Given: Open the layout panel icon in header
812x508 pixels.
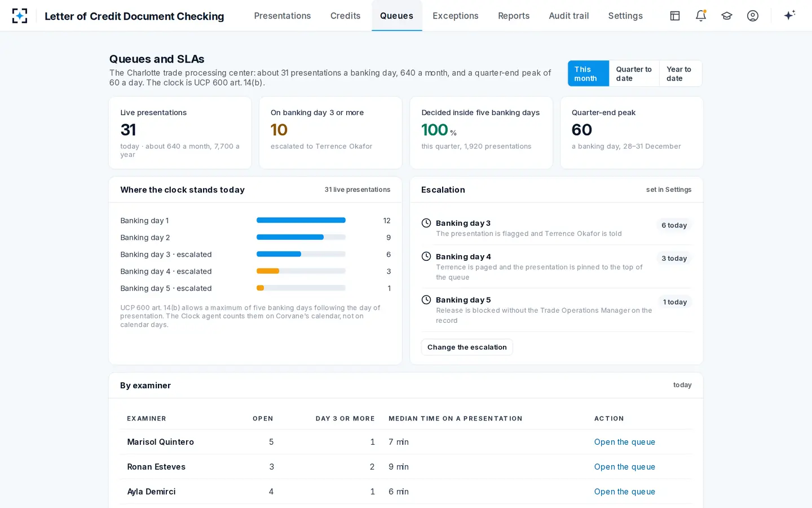Looking at the screenshot, I should tap(675, 16).
